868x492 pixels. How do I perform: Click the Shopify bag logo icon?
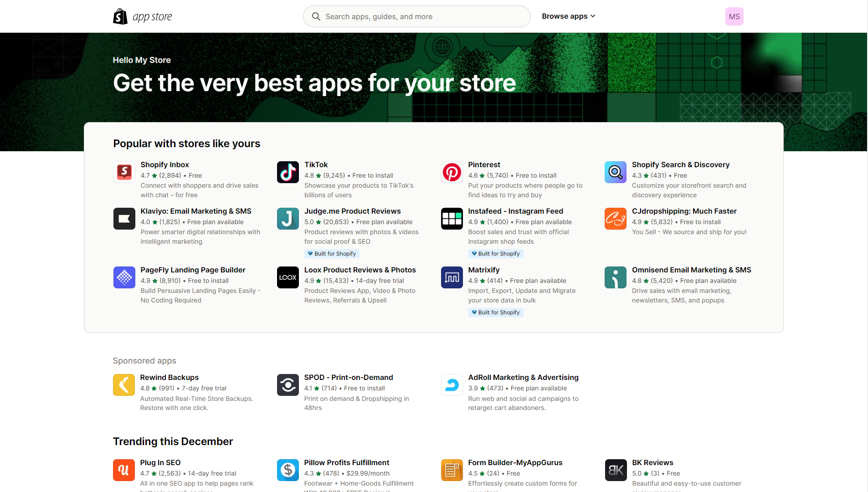coord(120,16)
